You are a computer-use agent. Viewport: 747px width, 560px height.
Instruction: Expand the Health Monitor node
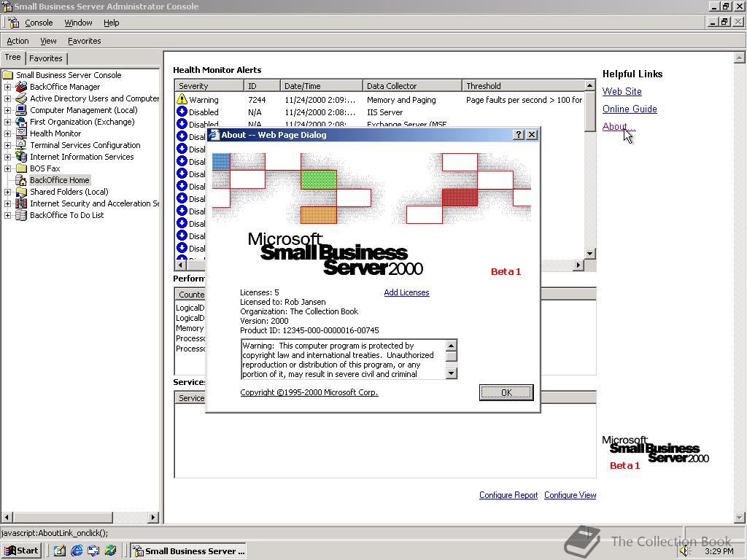point(7,133)
